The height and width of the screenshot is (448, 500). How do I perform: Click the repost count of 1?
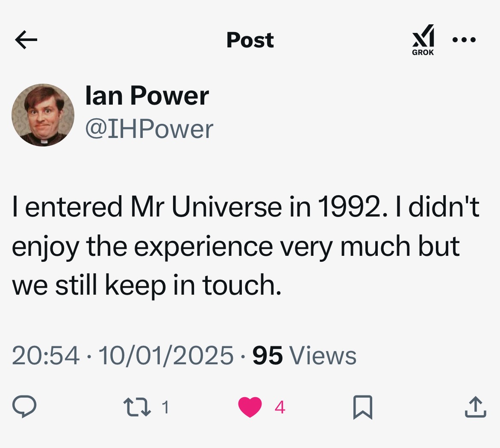pos(165,407)
